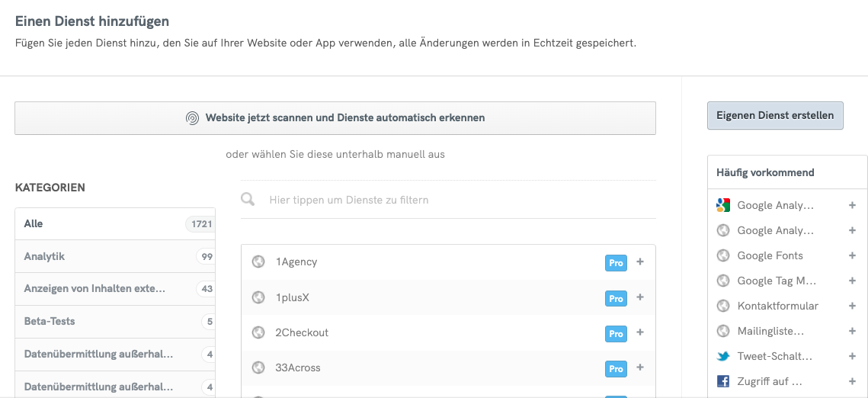Add Google Tag Manager with plus icon
Viewport: 868px width, 398px height.
(x=852, y=281)
